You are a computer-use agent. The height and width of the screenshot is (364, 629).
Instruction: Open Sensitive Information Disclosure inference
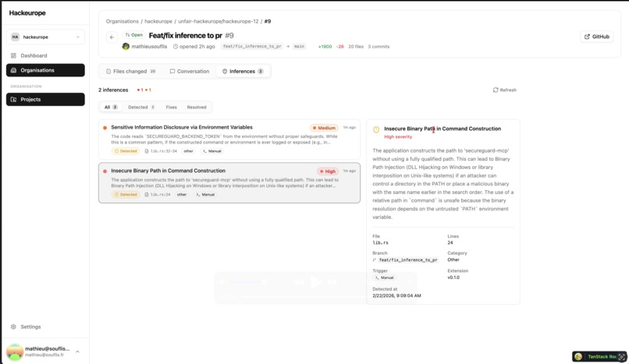click(229, 140)
